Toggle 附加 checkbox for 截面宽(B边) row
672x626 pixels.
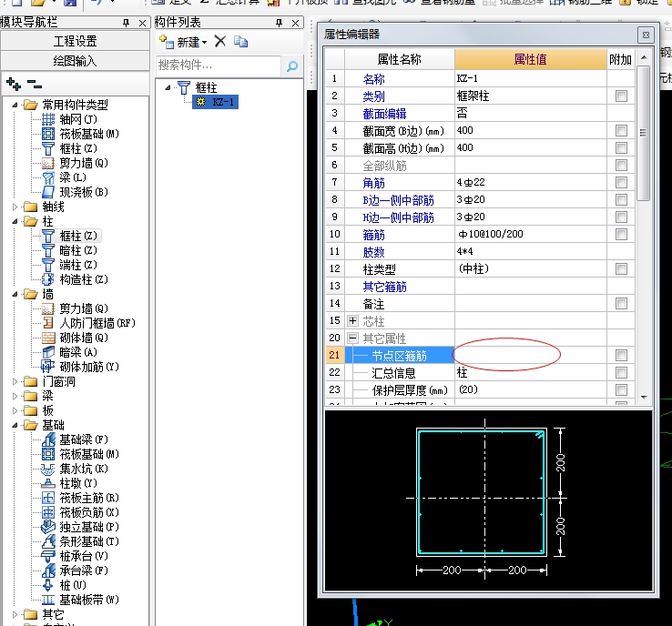coord(621,131)
